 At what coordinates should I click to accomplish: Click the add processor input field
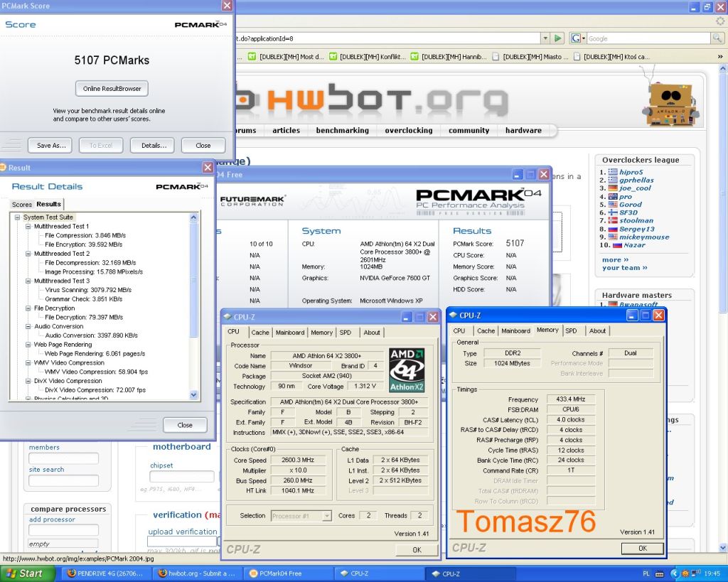(63, 529)
